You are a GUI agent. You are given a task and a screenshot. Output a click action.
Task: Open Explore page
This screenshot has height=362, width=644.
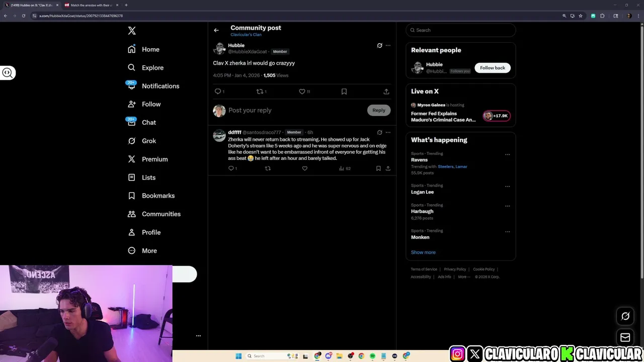(145, 67)
